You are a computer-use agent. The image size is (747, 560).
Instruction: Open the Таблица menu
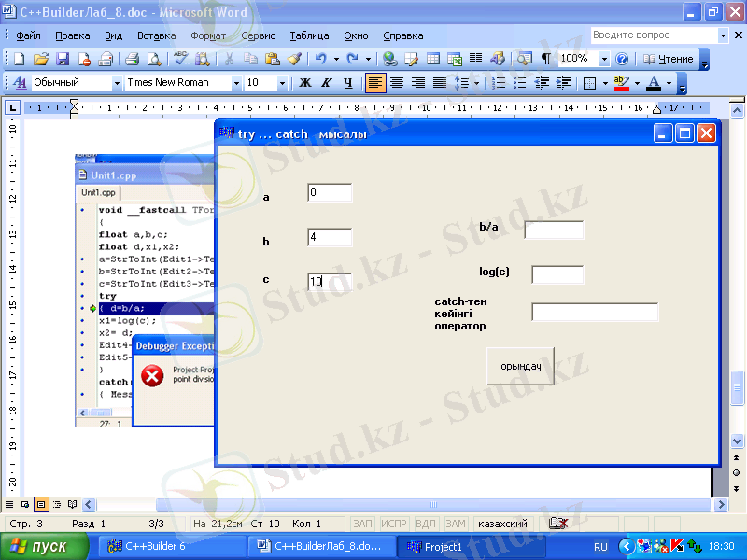(x=309, y=35)
